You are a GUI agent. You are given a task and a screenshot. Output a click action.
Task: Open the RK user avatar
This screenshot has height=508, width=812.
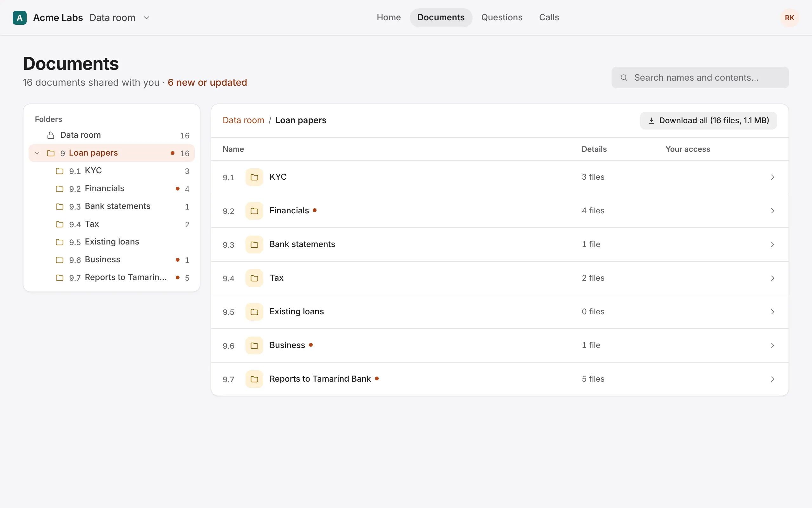[x=789, y=18]
